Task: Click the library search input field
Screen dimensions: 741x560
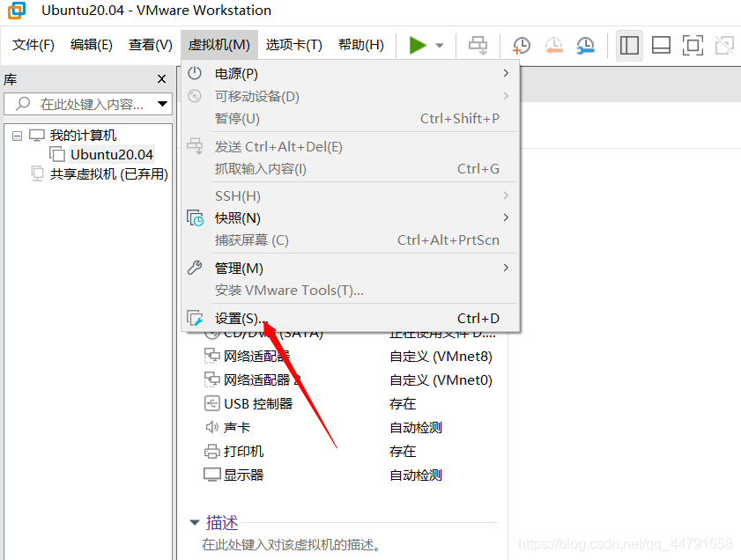Action: pos(88,104)
